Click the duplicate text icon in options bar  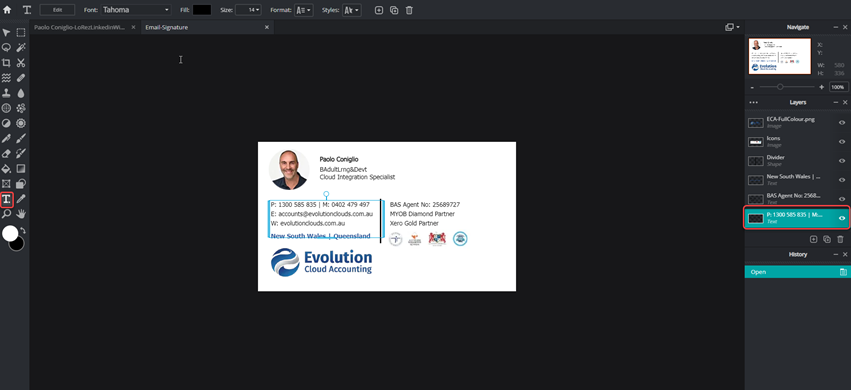tap(394, 10)
